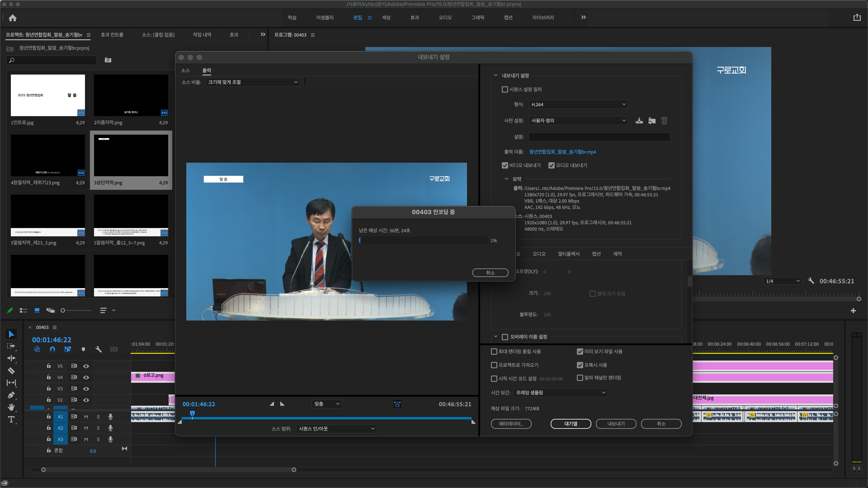
Task: Import an export preset
Action: (652, 121)
